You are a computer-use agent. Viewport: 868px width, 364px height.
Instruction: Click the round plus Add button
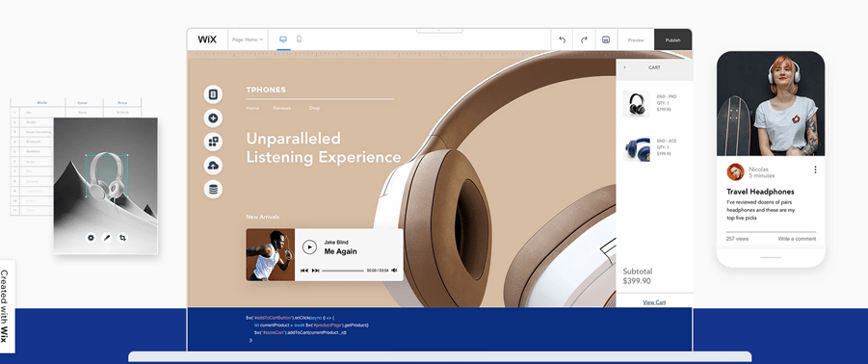[x=213, y=117]
